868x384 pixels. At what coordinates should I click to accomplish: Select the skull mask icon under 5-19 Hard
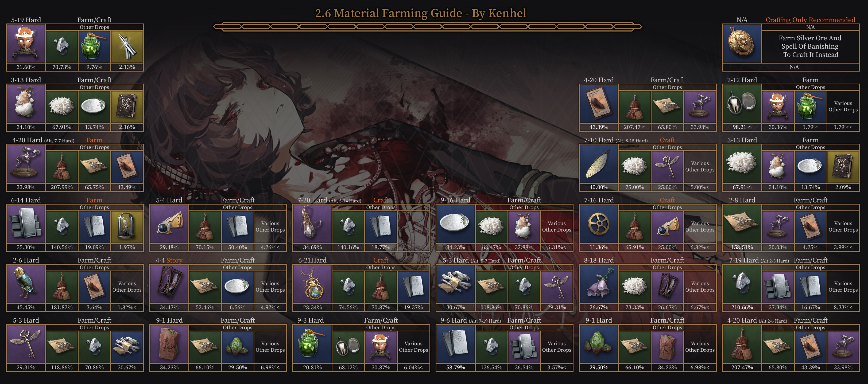26,44
